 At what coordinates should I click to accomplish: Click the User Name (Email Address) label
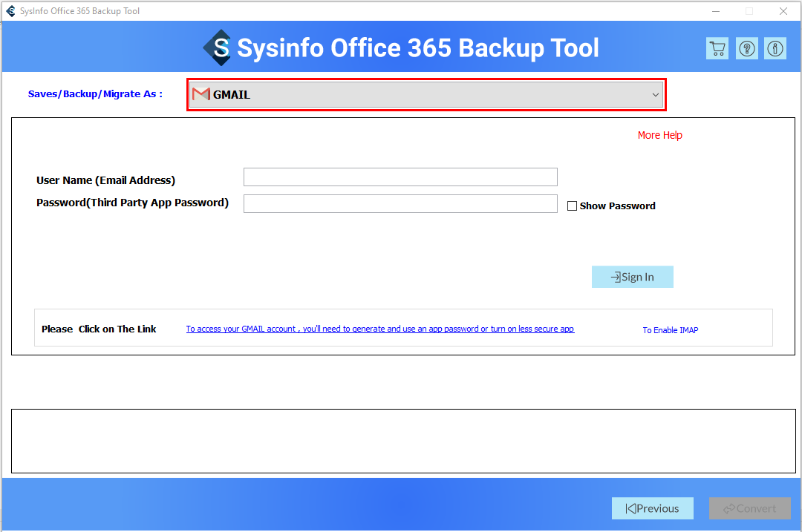(x=106, y=180)
